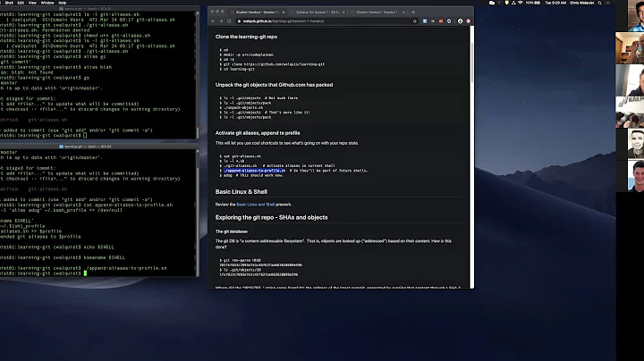Screen dimensions: 644x361
Task: Click the browser address bar URL
Action: (x=284, y=21)
